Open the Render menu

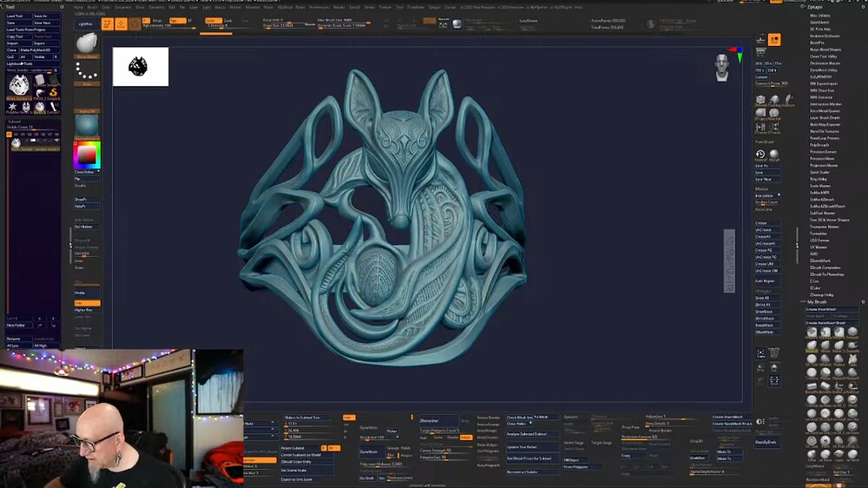(338, 7)
